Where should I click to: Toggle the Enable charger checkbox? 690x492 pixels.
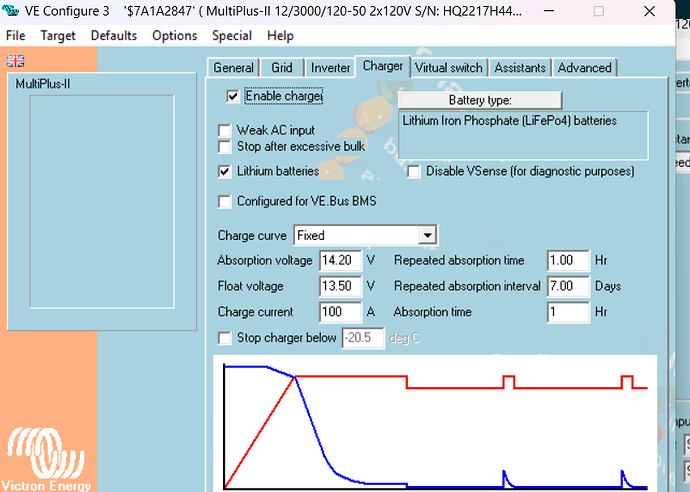point(233,96)
